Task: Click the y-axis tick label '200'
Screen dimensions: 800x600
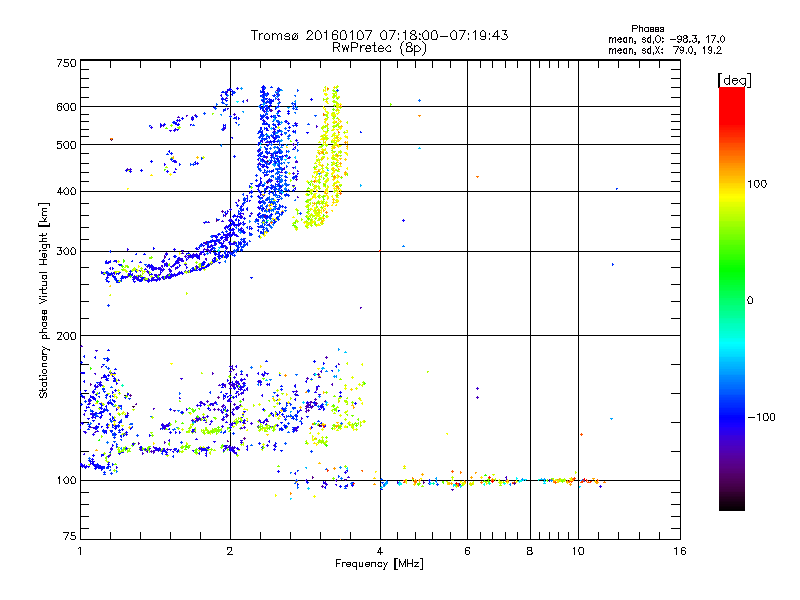Action: 67,336
